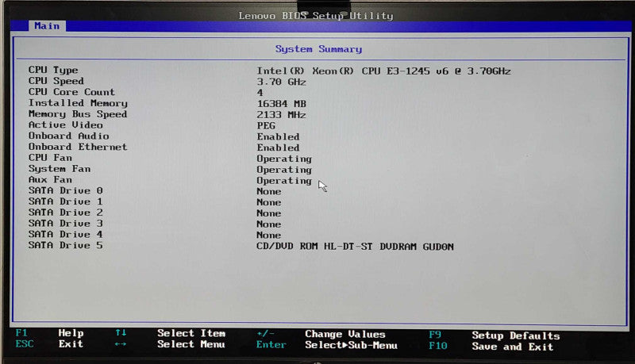The height and width of the screenshot is (364, 635).
Task: Click the None value for SATA Drive 2
Action: coord(269,213)
